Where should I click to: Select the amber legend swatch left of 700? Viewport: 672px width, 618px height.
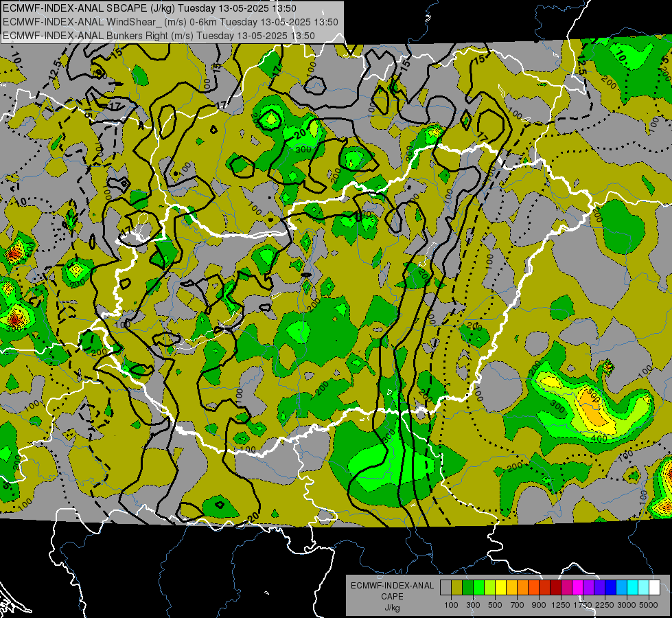(x=511, y=587)
